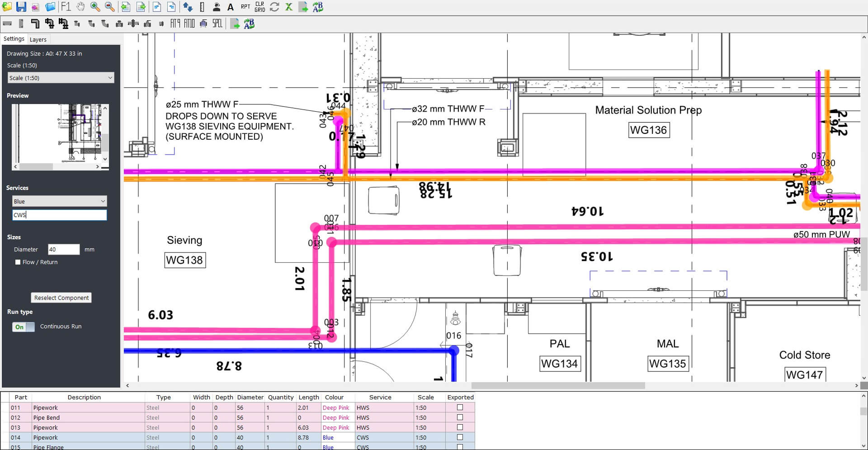Image resolution: width=868 pixels, height=450 pixels.
Task: Click the blue folder icon in top toolbar
Action: click(x=50, y=7)
